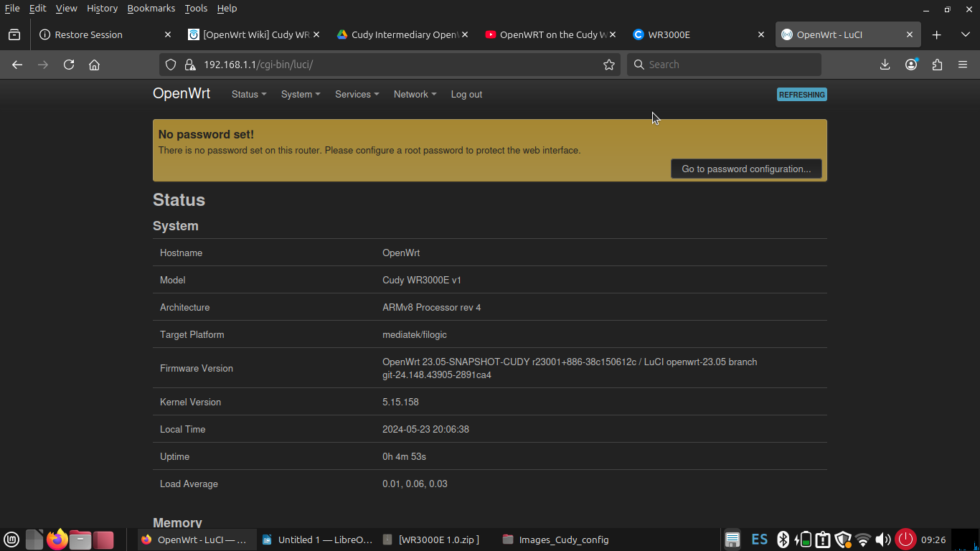
Task: Open Bluetooth settings from the system tray
Action: (781, 539)
